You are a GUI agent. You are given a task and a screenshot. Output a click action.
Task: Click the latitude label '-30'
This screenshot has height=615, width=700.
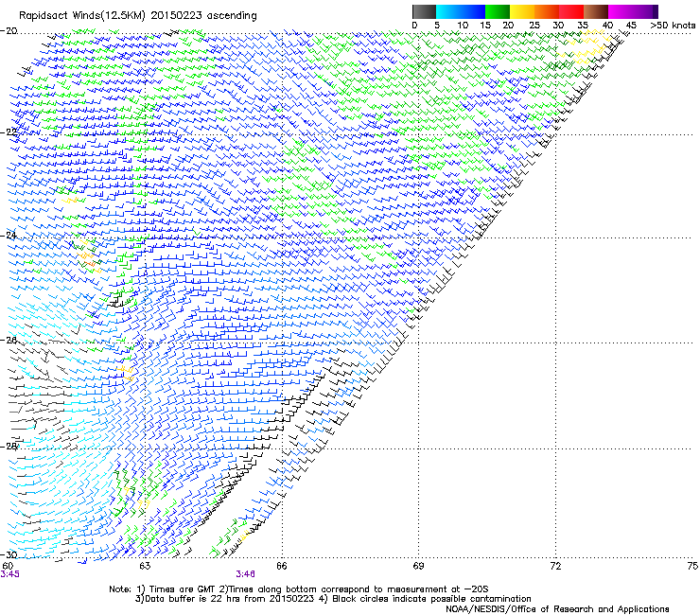tap(9, 554)
